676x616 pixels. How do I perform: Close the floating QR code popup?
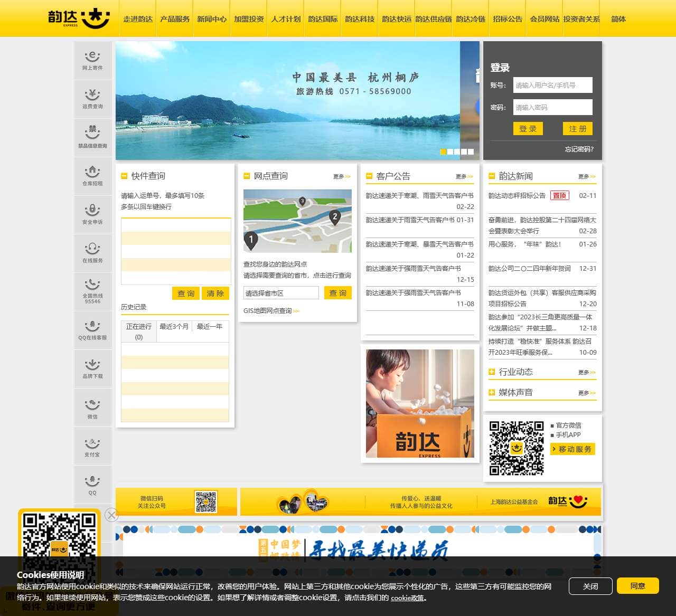pos(111,515)
